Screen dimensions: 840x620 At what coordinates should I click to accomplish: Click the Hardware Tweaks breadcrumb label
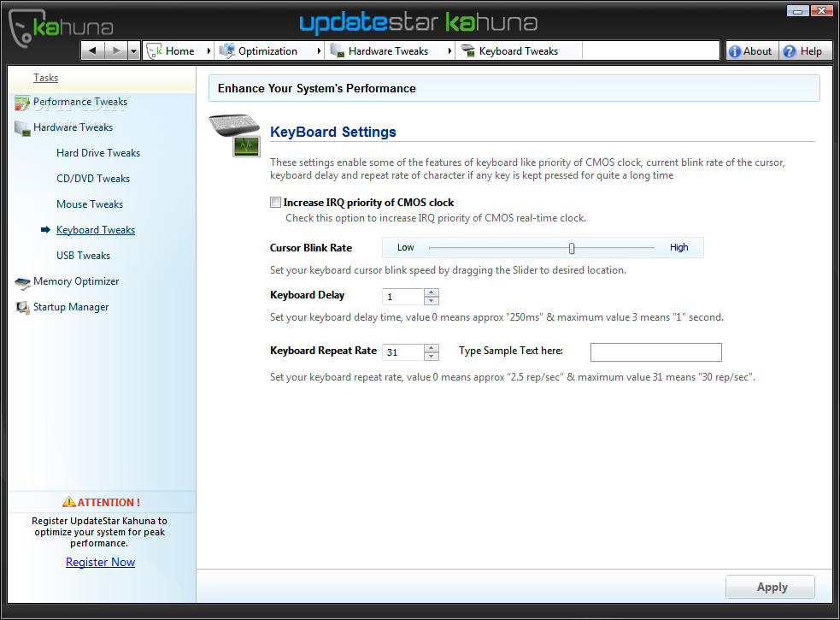389,51
